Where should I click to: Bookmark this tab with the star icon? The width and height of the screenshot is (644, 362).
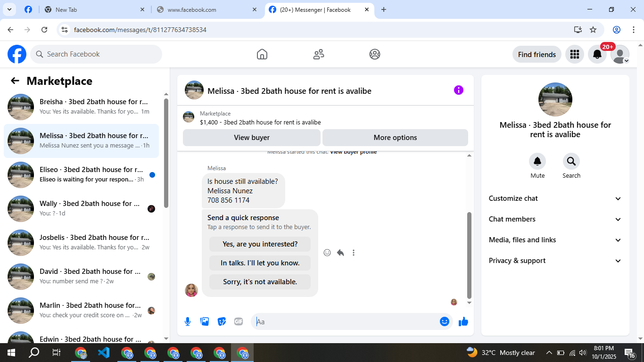593,30
